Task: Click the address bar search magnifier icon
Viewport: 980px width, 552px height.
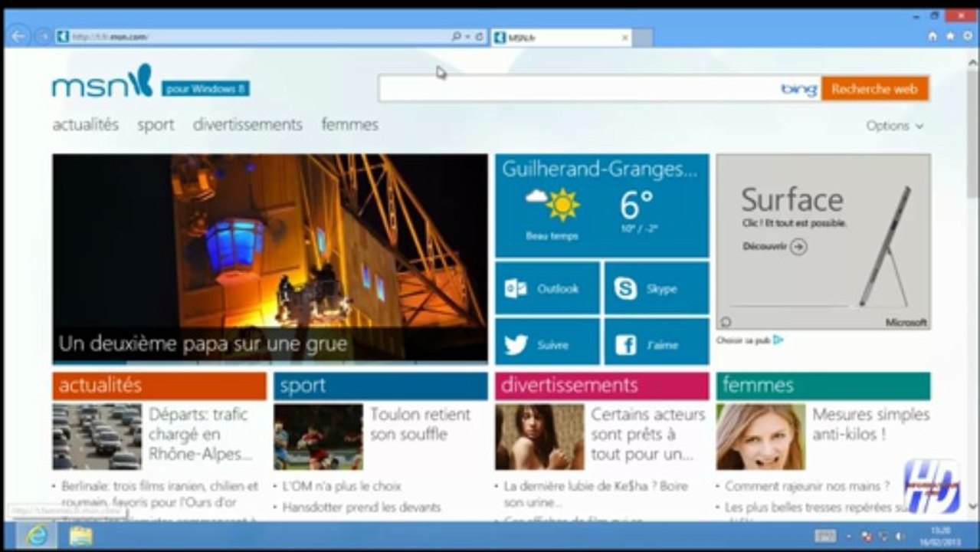Action: pyautogui.click(x=456, y=37)
